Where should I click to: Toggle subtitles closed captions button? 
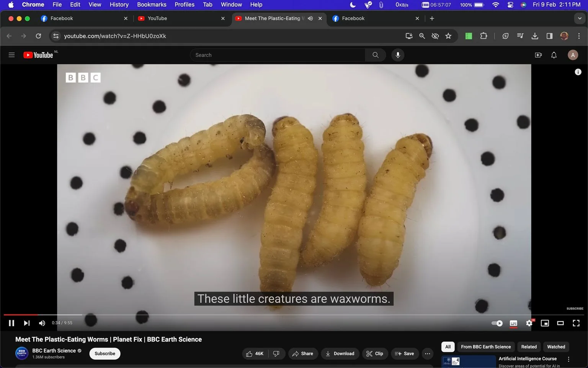[513, 323]
